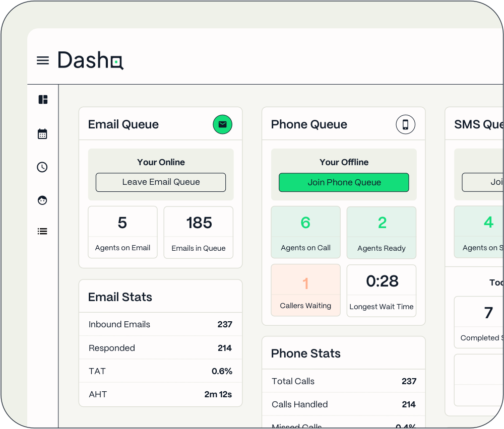Image resolution: width=504 pixels, height=429 pixels.
Task: Select the 0:28 Longest Wait Time tile
Action: [x=382, y=291]
